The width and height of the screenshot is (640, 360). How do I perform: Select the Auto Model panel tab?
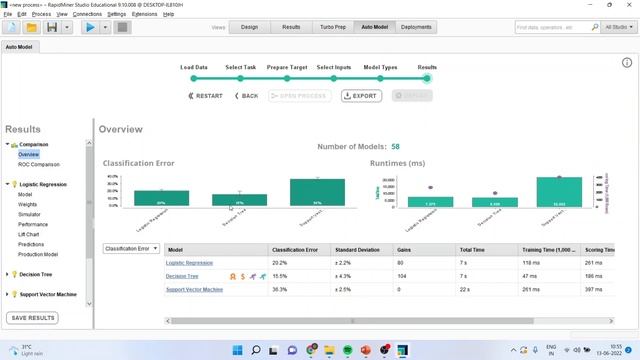click(x=19, y=47)
